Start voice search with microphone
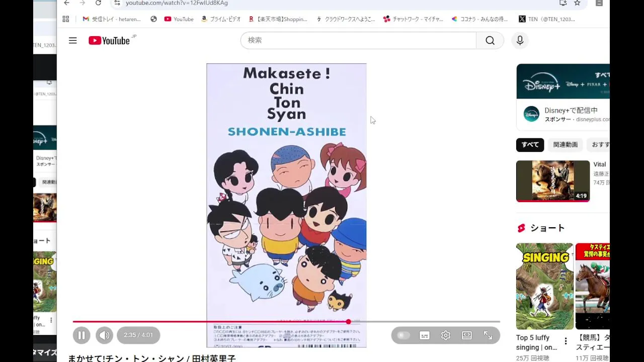 pyautogui.click(x=520, y=40)
